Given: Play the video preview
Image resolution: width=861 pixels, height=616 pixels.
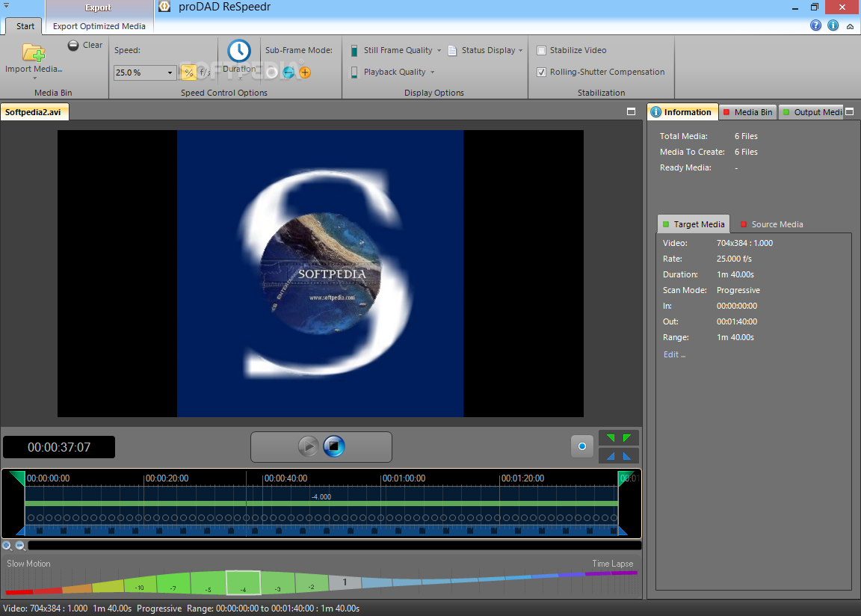Looking at the screenshot, I should point(308,446).
